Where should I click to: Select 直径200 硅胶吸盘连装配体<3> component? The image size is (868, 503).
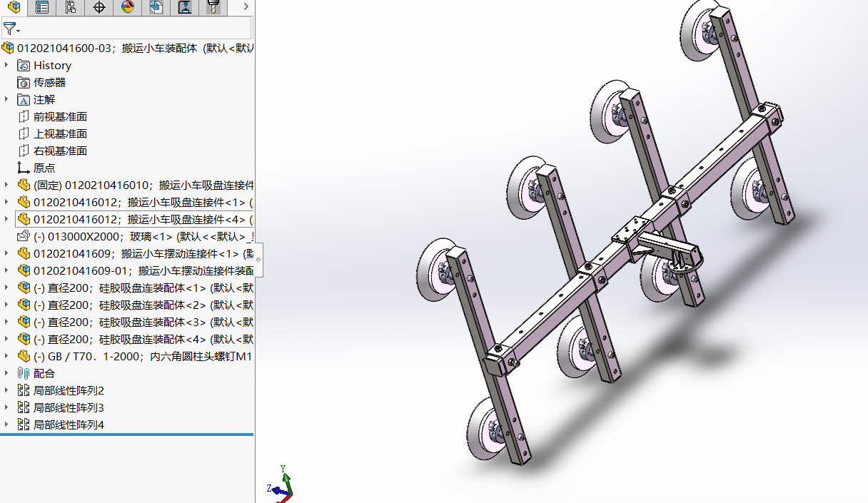coord(143,322)
